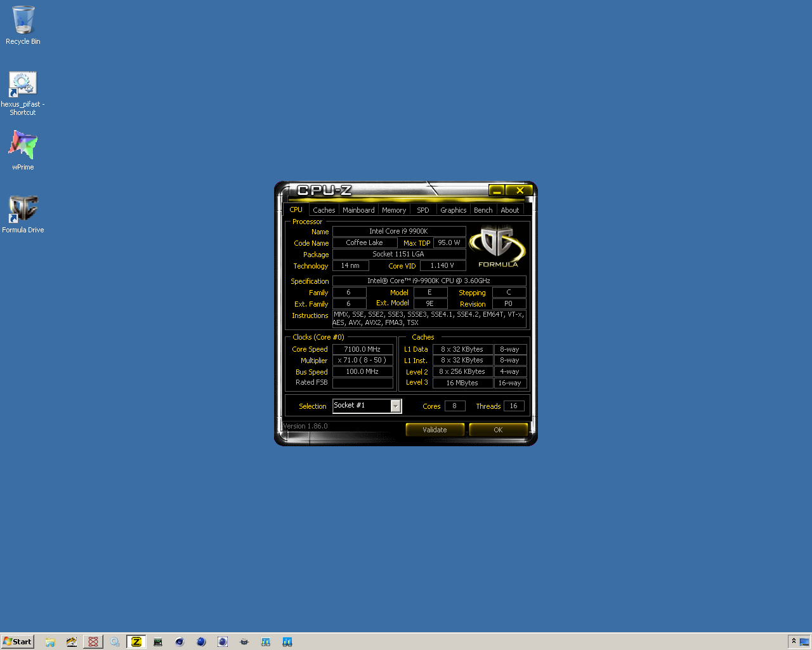Click the Revision value P0
This screenshot has width=812, height=650.
point(509,303)
